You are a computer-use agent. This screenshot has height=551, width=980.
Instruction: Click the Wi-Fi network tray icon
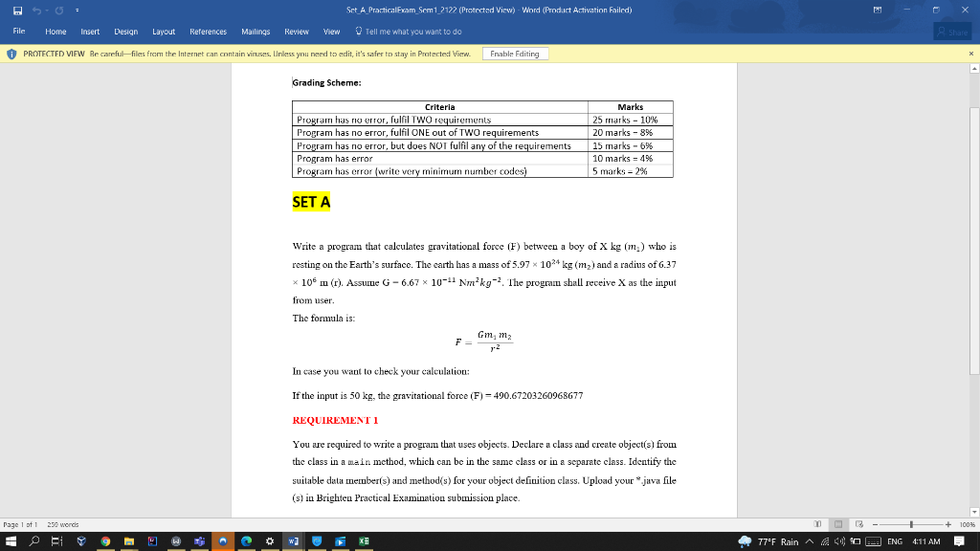click(825, 541)
